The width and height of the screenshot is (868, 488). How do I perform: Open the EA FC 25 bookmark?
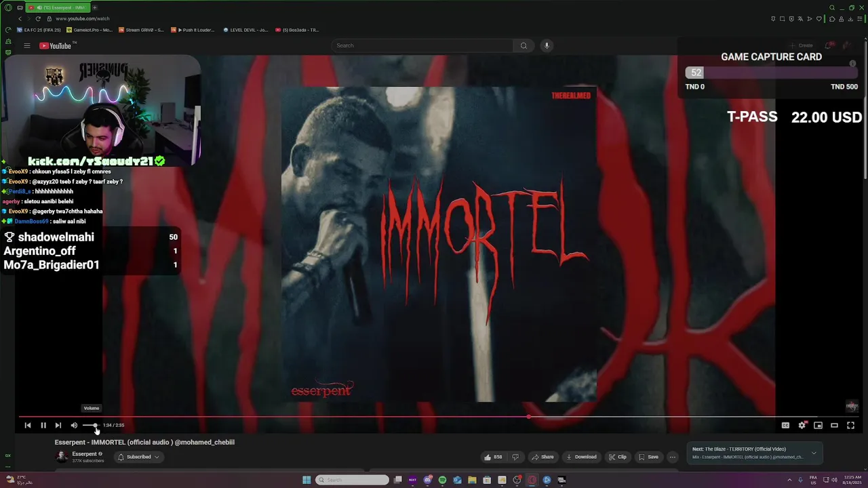39,30
